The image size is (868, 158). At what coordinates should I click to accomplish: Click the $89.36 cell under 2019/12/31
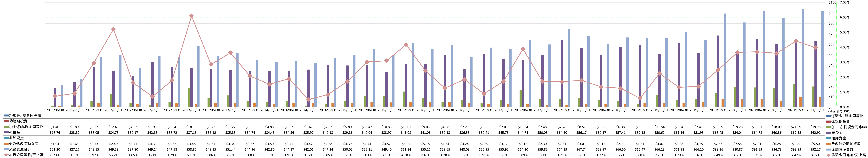click(x=718, y=149)
